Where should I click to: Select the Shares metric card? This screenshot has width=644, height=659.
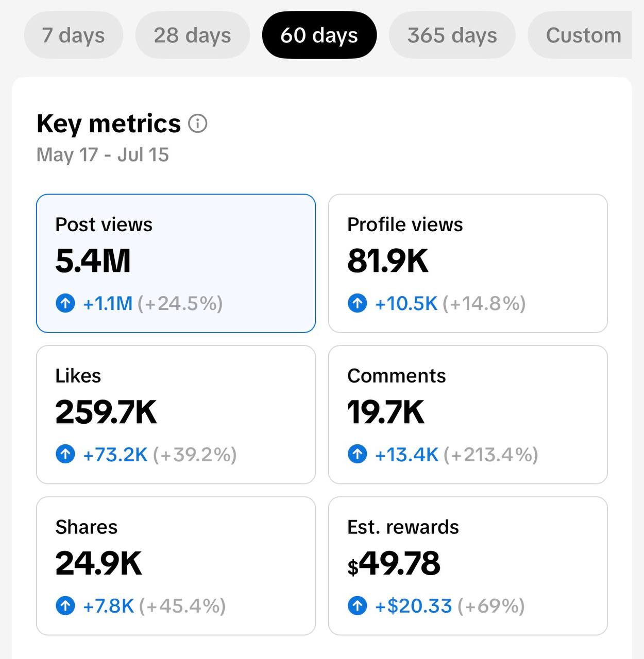[x=176, y=566]
